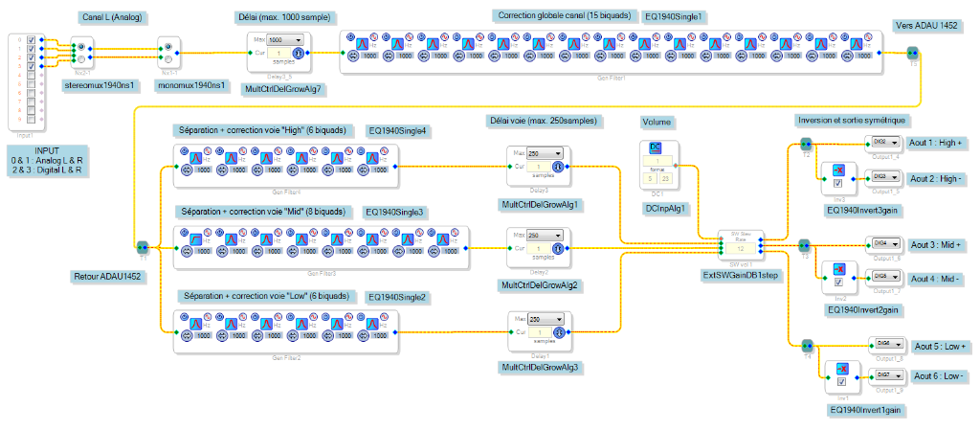Enable the input channel 4 checkbox
Viewport: 980px width, 430px height.
point(32,76)
